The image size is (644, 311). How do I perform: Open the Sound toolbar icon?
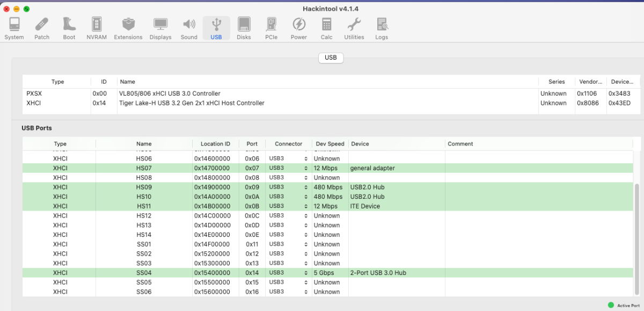click(189, 28)
